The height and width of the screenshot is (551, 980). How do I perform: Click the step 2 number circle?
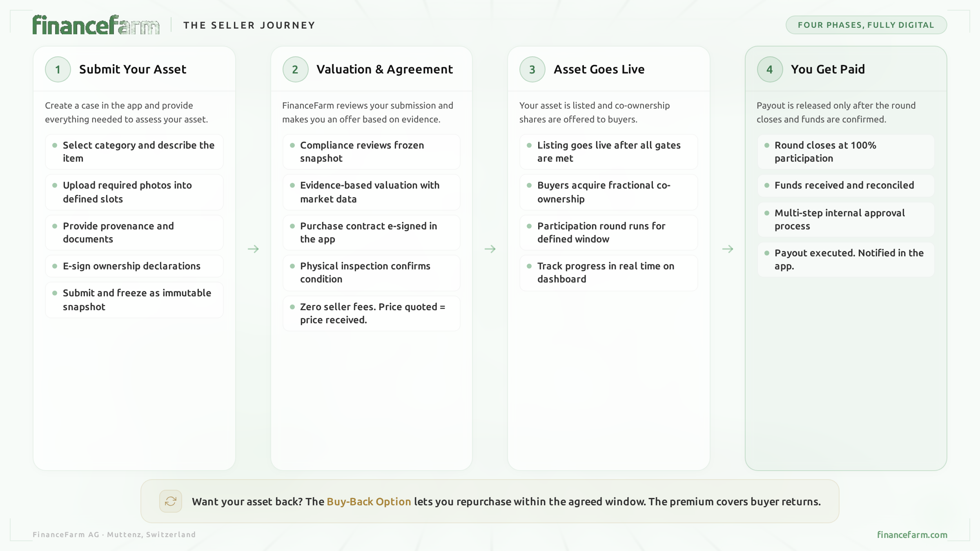tap(295, 69)
